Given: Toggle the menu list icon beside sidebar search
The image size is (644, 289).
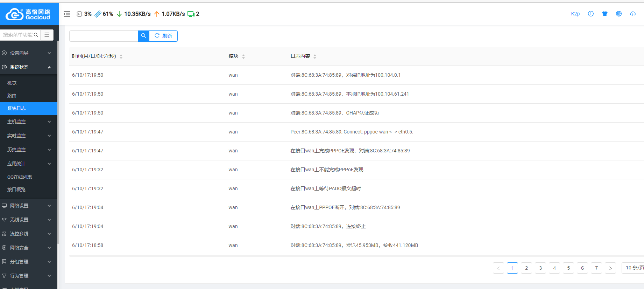Looking at the screenshot, I should (x=47, y=35).
